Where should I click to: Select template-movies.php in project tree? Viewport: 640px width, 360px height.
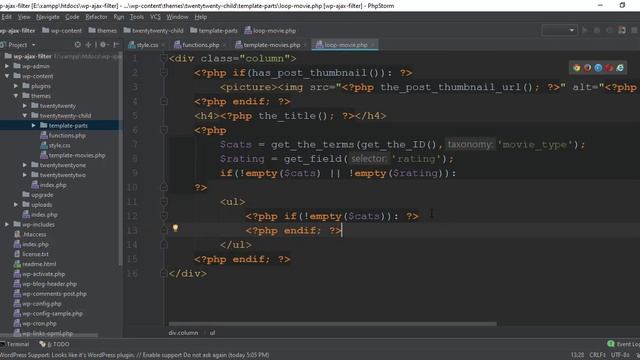73,155
